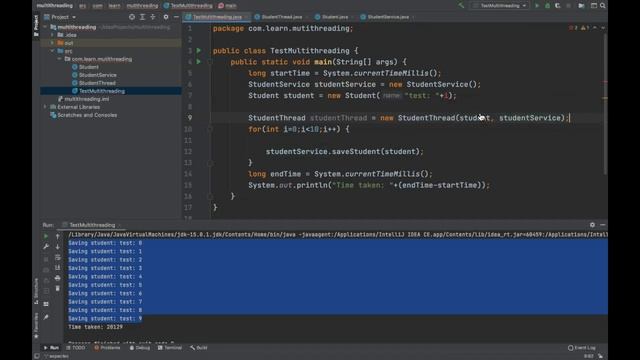
Task: Open the TODO tool window tab
Action: point(76,348)
